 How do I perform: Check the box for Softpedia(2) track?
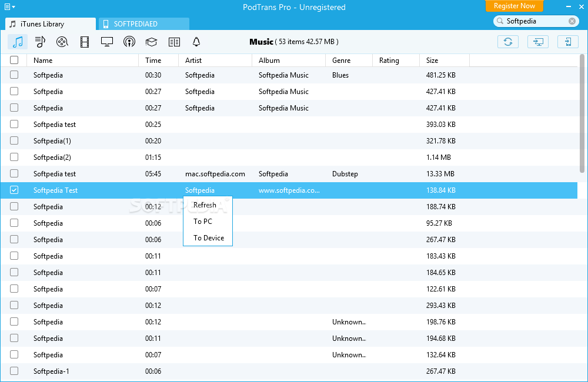coord(14,157)
